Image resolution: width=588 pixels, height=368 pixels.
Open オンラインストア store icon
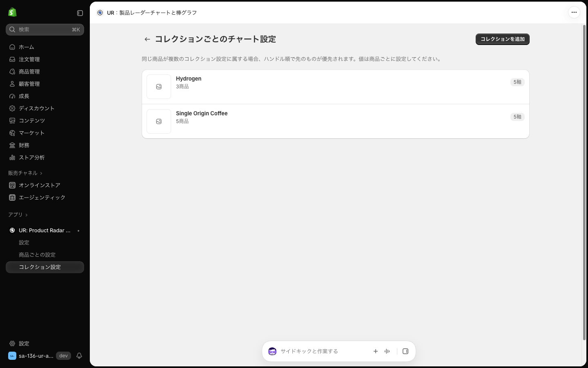pyautogui.click(x=12, y=185)
